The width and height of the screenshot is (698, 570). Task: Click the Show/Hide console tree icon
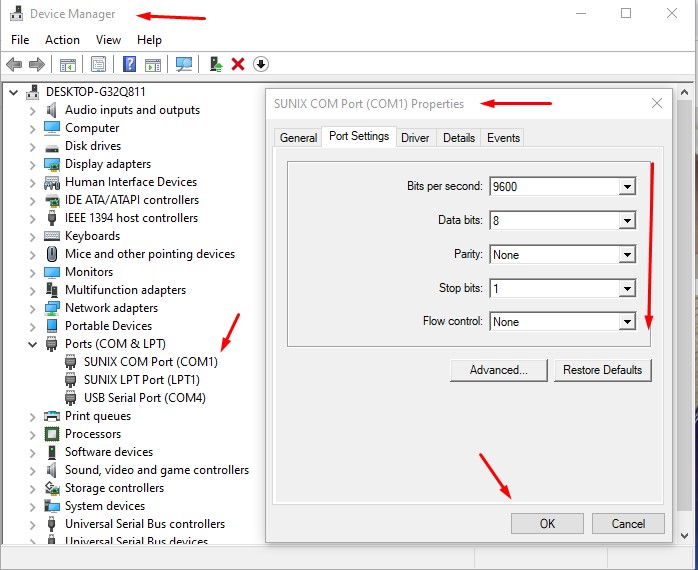pos(68,65)
